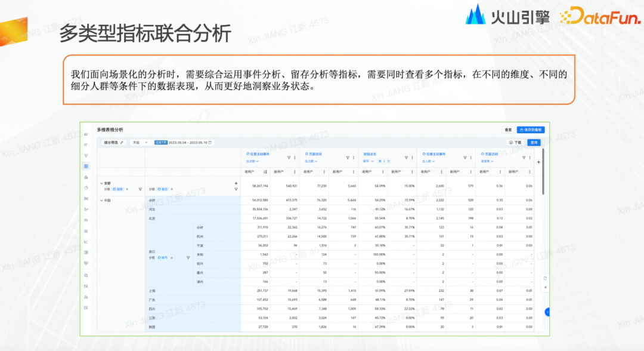Click filter icon next to 国家 grouping
This screenshot has height=351, width=644.
[140, 189]
